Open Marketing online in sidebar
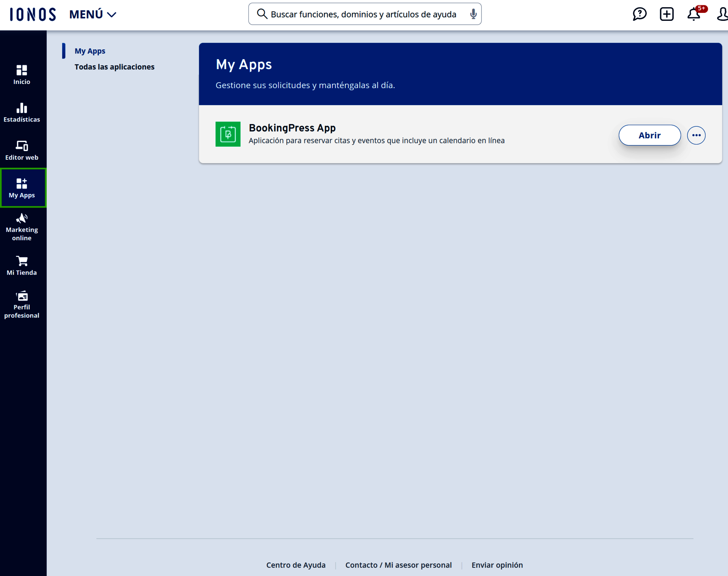This screenshot has width=728, height=576. click(22, 227)
